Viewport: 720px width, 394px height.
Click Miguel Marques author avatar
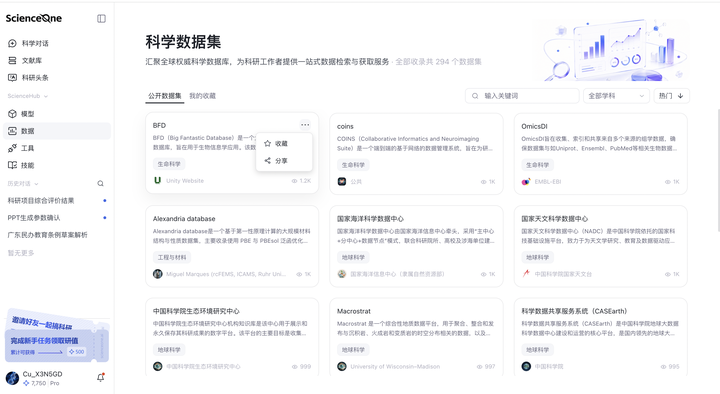click(x=158, y=274)
